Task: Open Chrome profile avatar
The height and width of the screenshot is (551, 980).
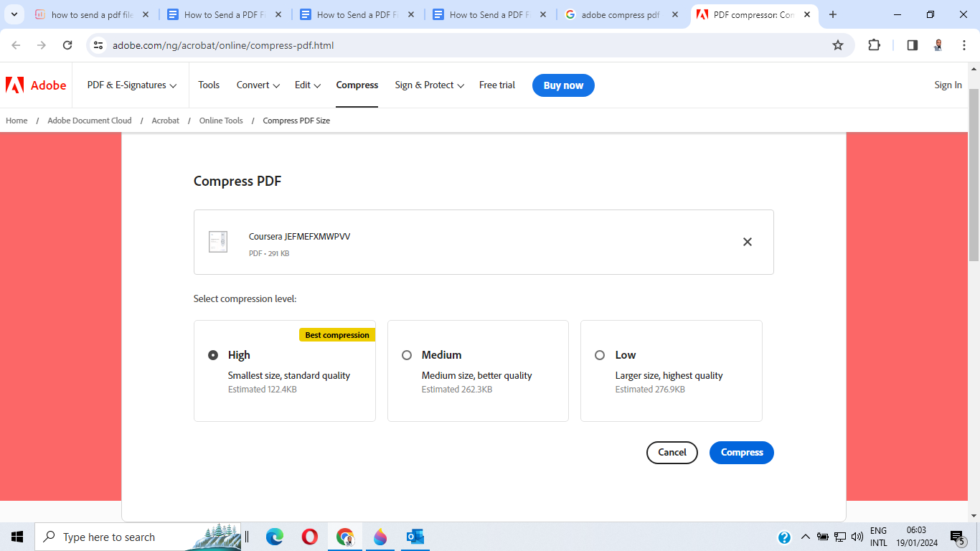Action: tap(938, 45)
